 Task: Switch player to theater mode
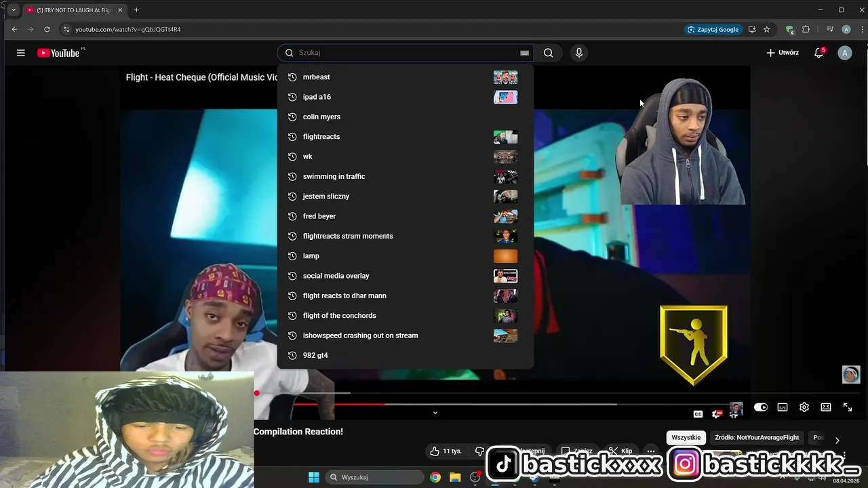coord(825,407)
